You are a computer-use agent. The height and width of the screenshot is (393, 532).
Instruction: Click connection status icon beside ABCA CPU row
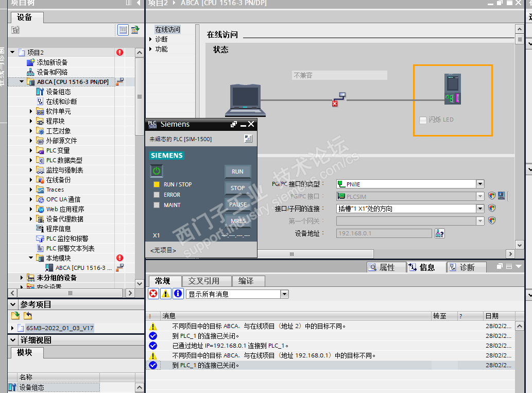[x=120, y=82]
